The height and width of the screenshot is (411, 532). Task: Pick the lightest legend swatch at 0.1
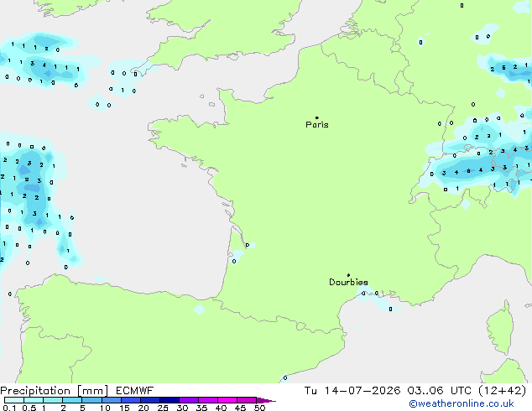tap(14, 400)
